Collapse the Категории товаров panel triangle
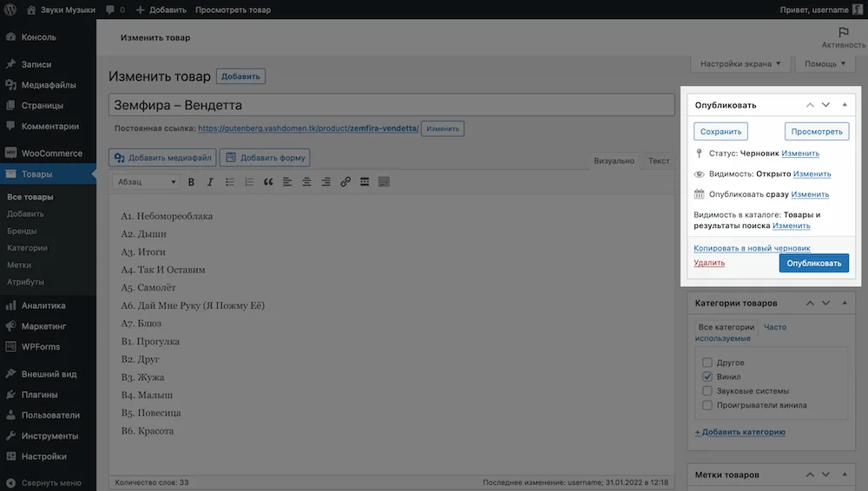This screenshot has width=868, height=491. pyautogui.click(x=845, y=303)
